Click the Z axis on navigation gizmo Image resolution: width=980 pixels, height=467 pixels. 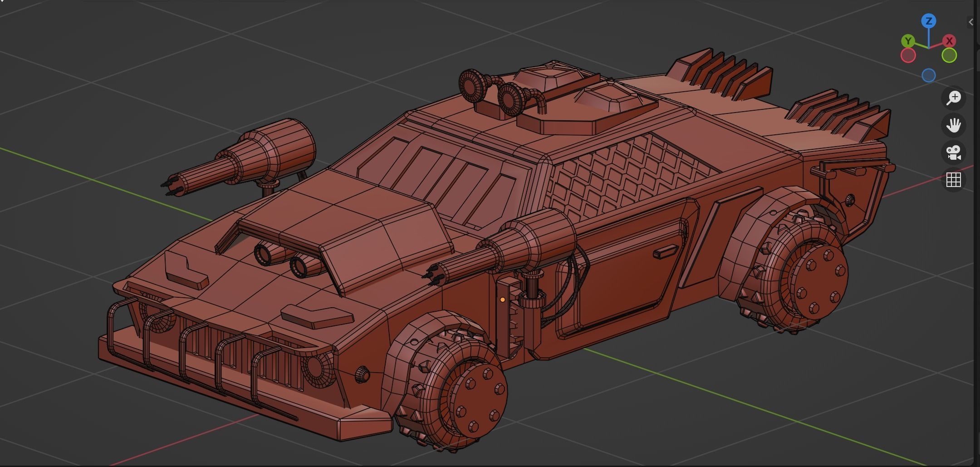[929, 21]
